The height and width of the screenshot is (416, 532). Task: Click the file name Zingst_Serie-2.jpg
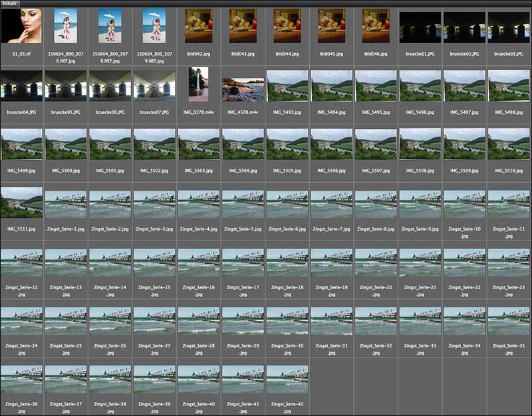(x=110, y=229)
